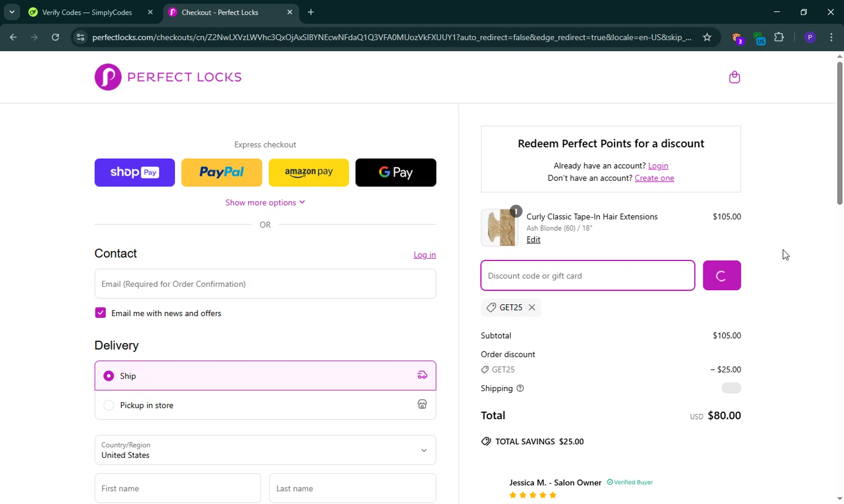Pay with the Google Pay button
Image resolution: width=844 pixels, height=504 pixels.
point(396,173)
